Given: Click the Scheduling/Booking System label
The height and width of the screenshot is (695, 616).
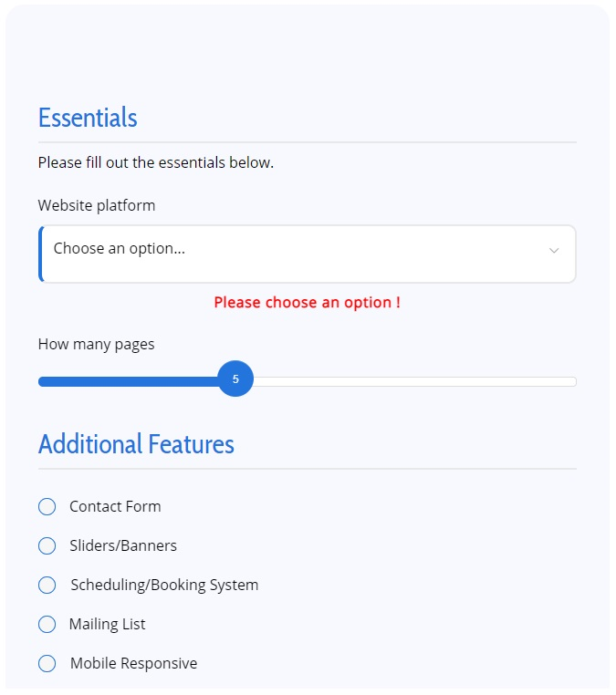Looking at the screenshot, I should (164, 585).
